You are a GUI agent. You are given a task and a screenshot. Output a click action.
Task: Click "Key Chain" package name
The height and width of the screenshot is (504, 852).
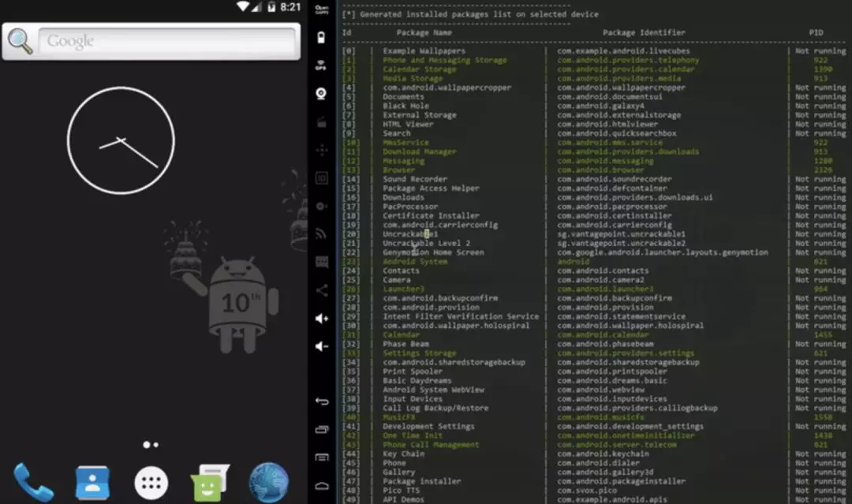pos(403,454)
